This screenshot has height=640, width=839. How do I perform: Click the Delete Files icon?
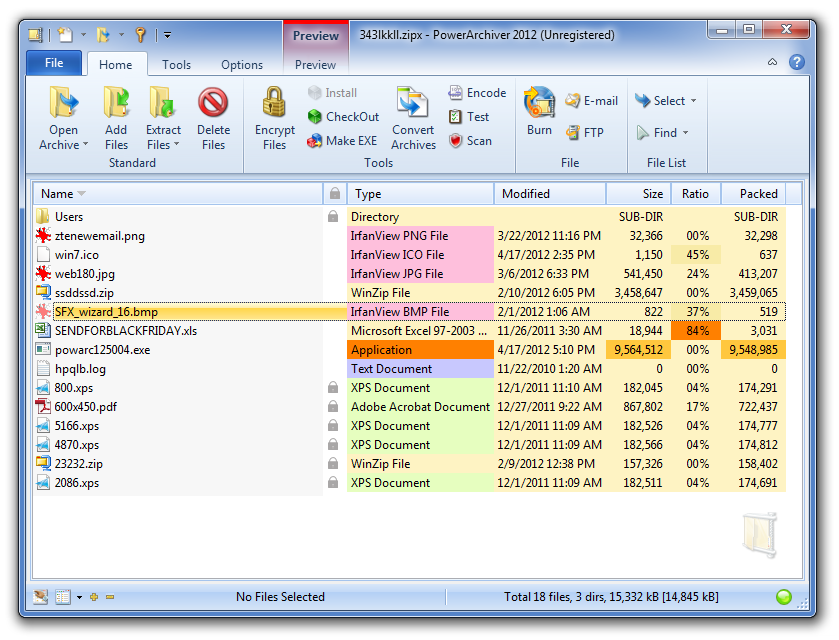click(213, 102)
